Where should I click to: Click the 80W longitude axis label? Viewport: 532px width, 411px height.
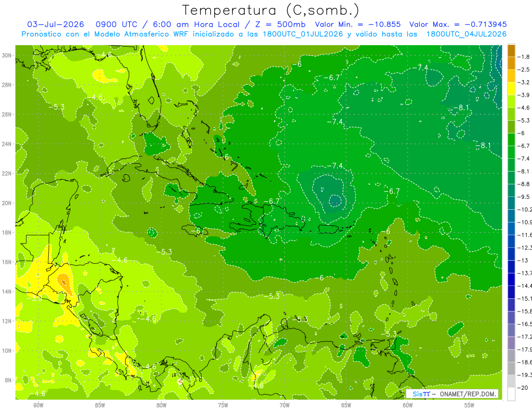coord(161,406)
